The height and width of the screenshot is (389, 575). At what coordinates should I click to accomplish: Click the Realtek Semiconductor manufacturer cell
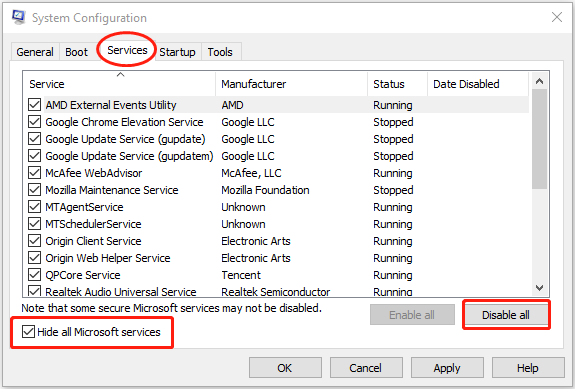275,292
